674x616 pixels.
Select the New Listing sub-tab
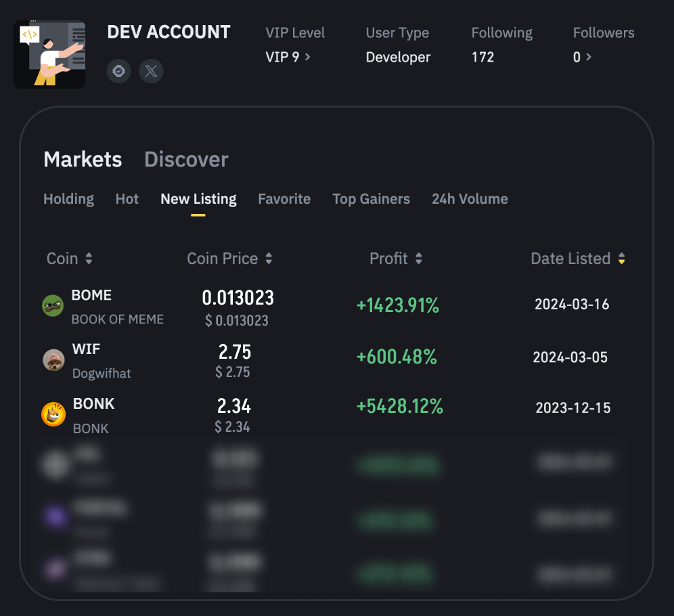[x=198, y=199]
